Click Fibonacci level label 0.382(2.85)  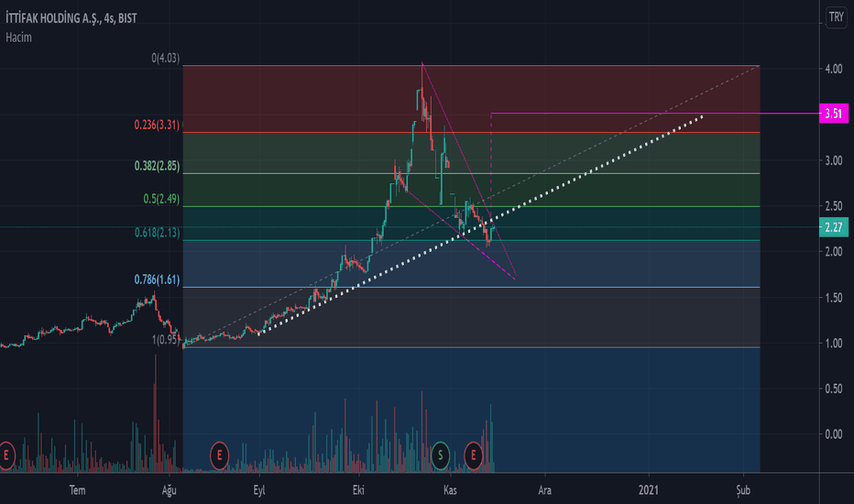[157, 166]
